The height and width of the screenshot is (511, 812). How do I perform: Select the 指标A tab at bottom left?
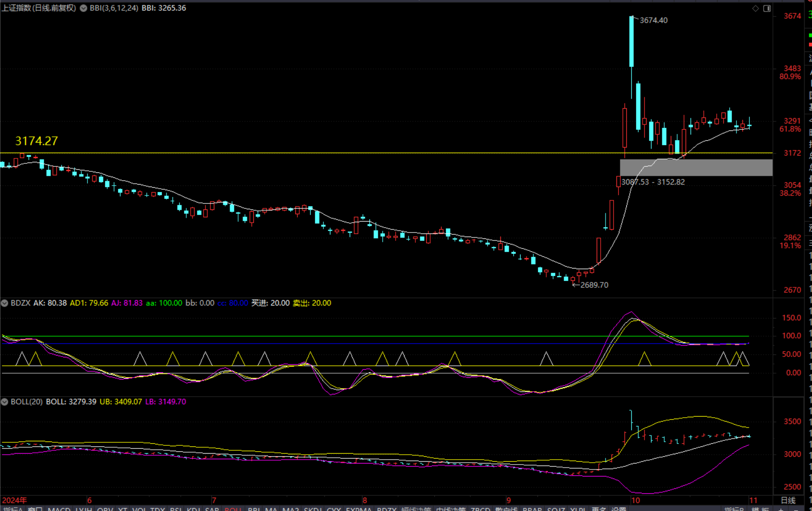(12, 509)
